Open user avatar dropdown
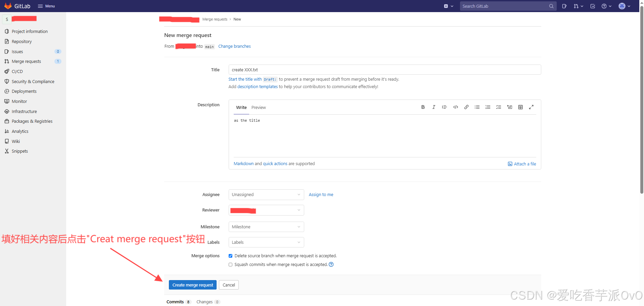The width and height of the screenshot is (644, 306). tap(624, 6)
